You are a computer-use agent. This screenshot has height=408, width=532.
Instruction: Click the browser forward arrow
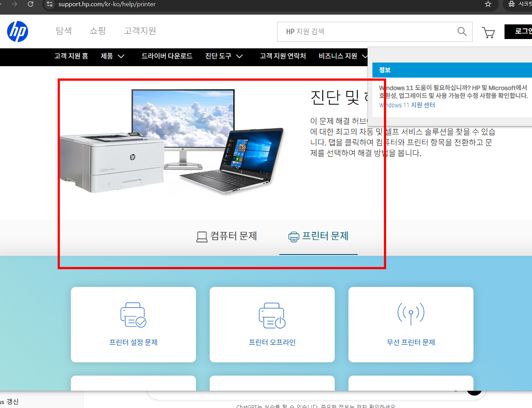click(14, 4)
